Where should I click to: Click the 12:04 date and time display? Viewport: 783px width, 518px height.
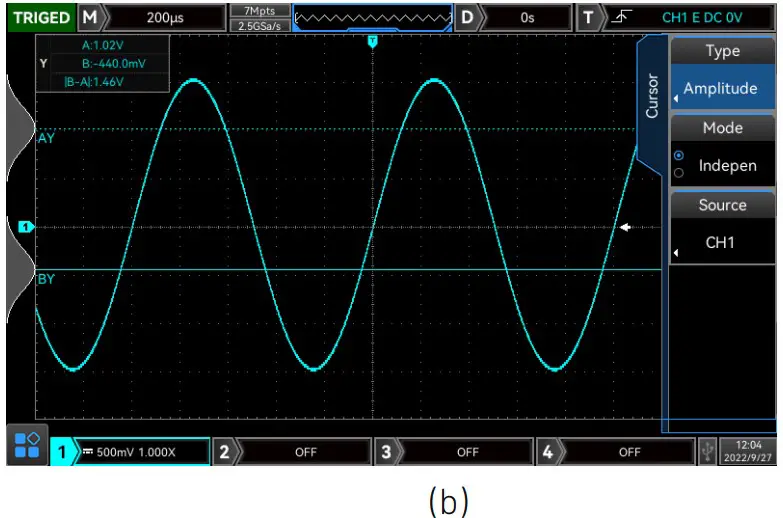[x=748, y=452]
